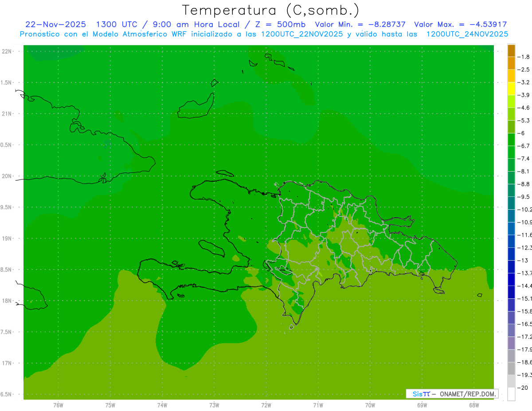The image size is (532, 411).
Task: Click the '-4.6' legend value
Action: [x=524, y=108]
